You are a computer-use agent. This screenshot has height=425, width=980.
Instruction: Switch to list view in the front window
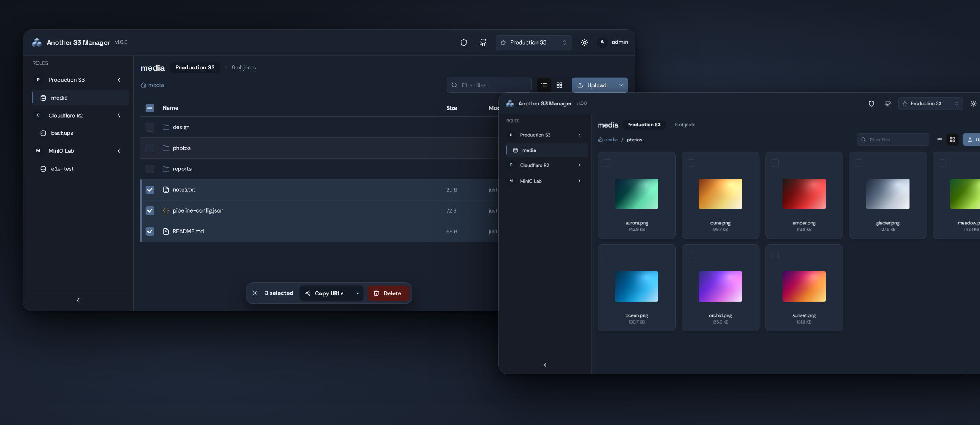pyautogui.click(x=939, y=140)
